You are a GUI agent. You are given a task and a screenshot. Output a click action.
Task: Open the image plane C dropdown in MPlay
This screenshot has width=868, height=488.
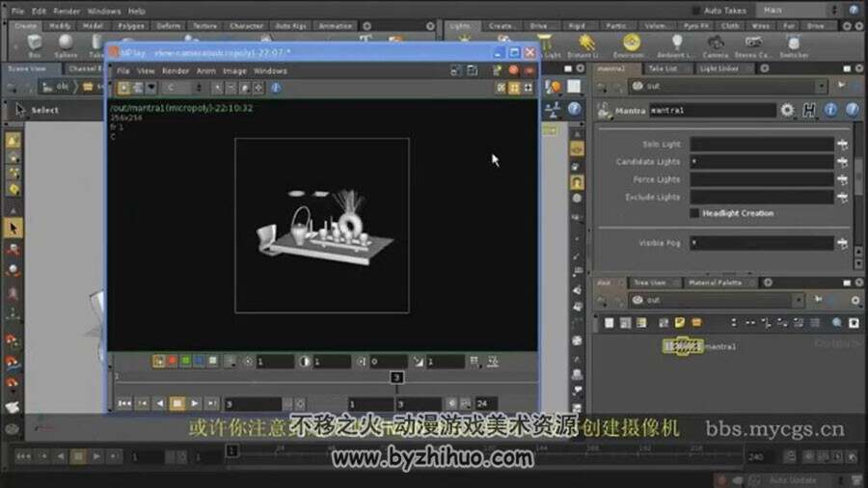pos(183,88)
